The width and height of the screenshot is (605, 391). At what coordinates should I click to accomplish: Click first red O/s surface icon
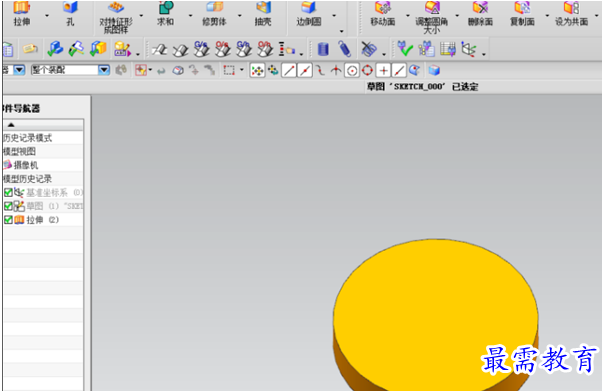pos(223,49)
